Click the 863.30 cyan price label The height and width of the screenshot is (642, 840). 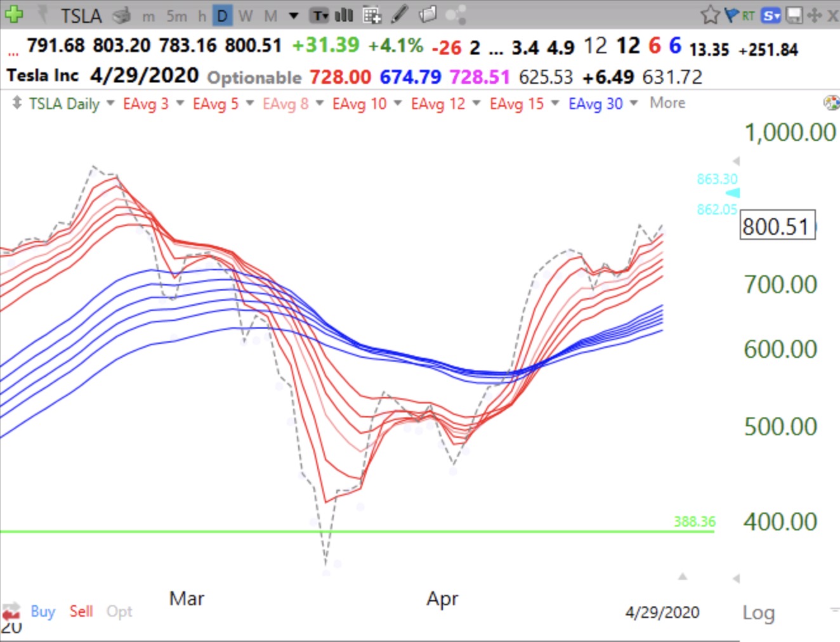(717, 179)
